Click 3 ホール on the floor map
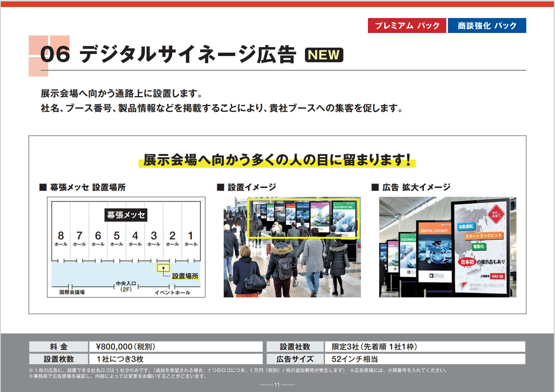The image size is (555, 392). (154, 238)
